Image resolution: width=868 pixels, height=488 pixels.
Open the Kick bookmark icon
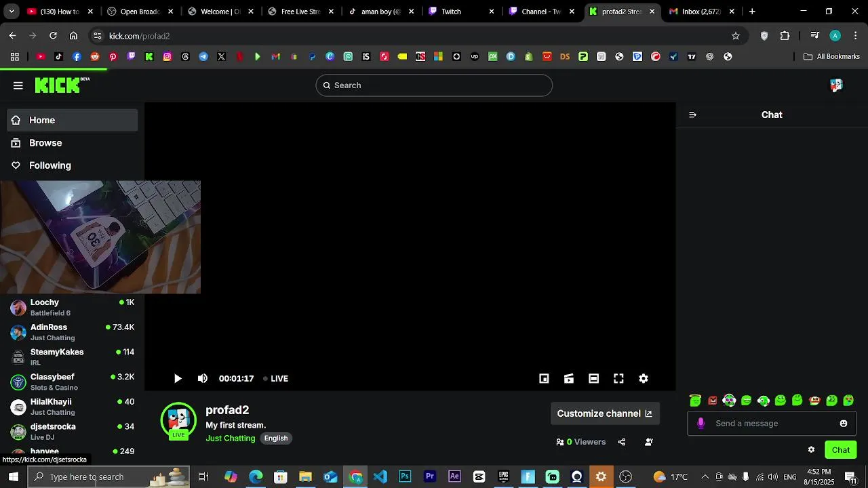click(149, 57)
